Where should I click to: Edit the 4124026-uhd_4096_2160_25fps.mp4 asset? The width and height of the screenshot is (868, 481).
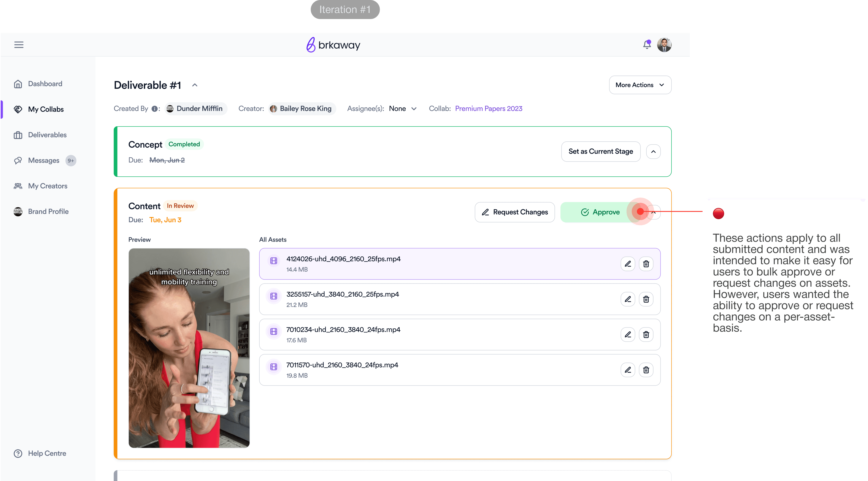(x=628, y=264)
